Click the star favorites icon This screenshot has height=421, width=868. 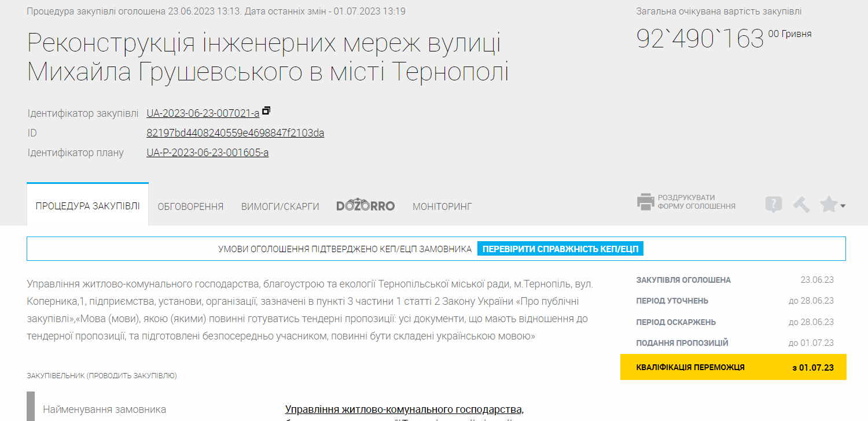click(828, 204)
